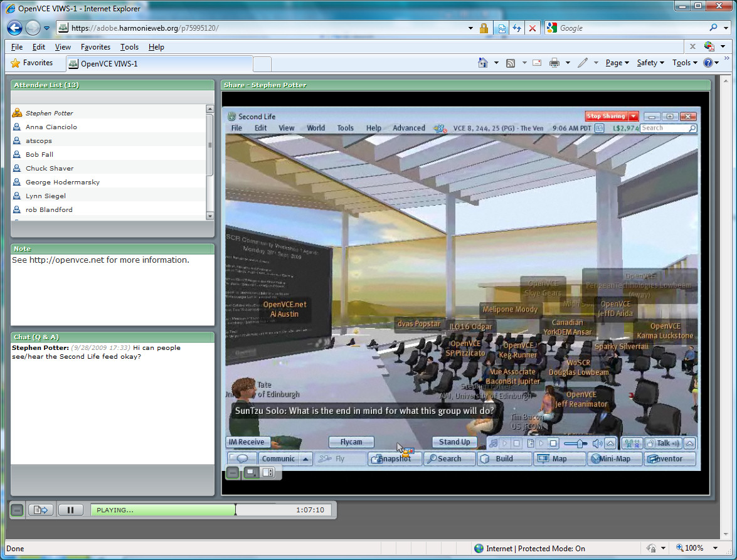Open the File menu in Internet Explorer

click(x=17, y=46)
